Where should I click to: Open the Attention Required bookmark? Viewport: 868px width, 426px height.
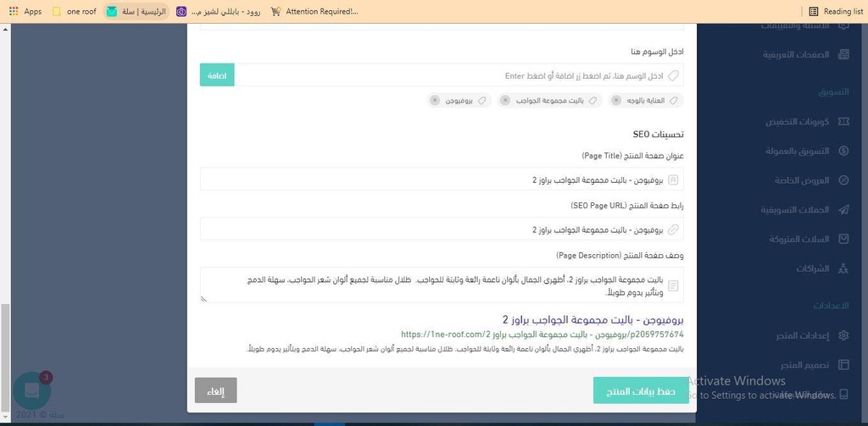tap(314, 11)
